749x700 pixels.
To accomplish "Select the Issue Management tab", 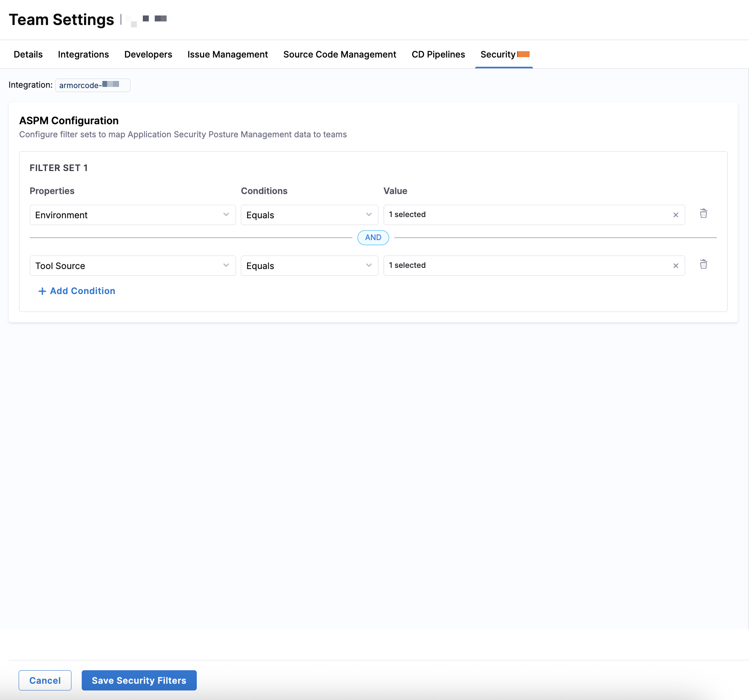I will [227, 54].
